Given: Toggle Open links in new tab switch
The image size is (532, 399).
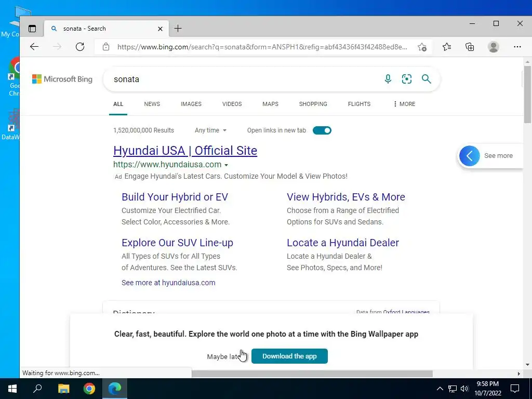Looking at the screenshot, I should tap(322, 130).
